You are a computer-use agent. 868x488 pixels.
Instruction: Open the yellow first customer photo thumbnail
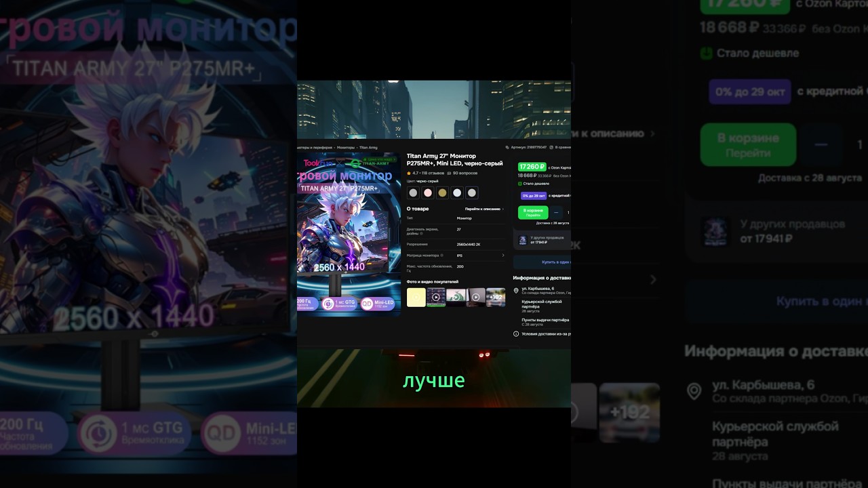(x=416, y=297)
